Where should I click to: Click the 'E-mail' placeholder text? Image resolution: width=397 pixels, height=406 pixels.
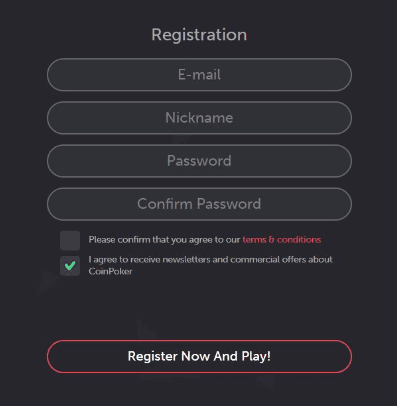pyautogui.click(x=199, y=75)
